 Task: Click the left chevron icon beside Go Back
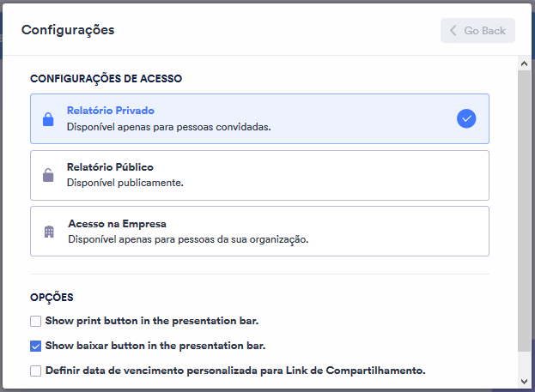point(453,31)
